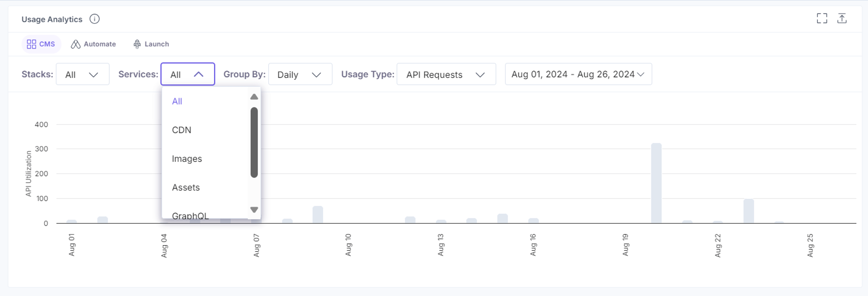868x296 pixels.
Task: Open the Stacks dropdown
Action: 83,74
